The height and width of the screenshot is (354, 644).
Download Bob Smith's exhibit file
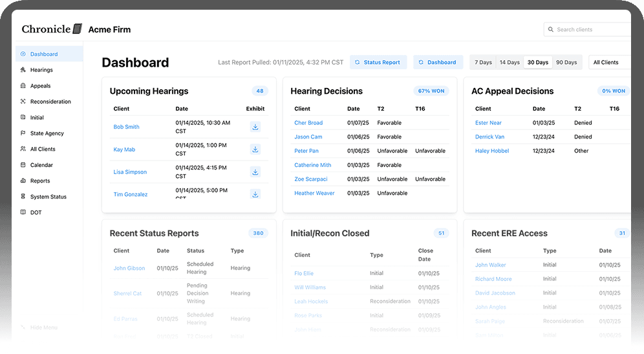[255, 127]
